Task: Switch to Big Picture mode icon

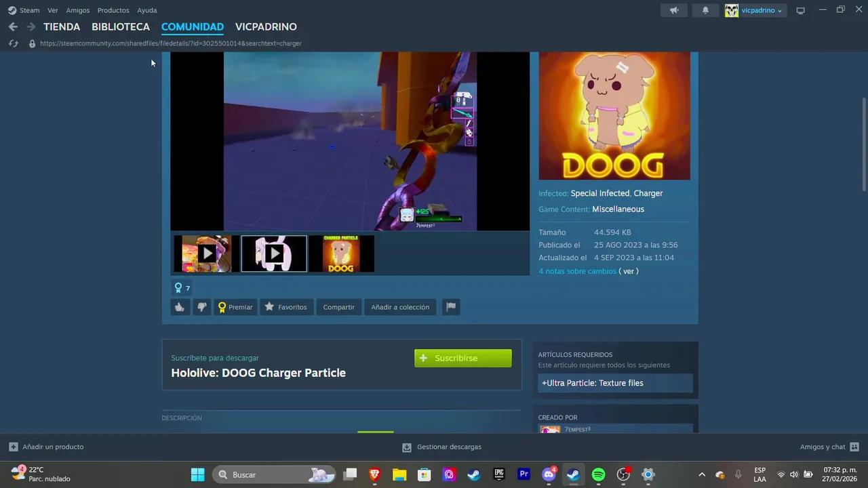Action: coord(801,10)
